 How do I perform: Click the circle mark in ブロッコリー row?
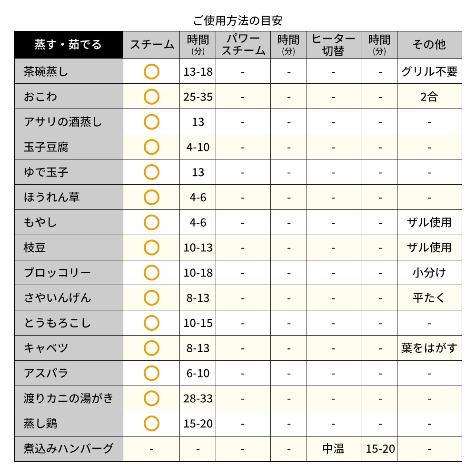point(151,273)
